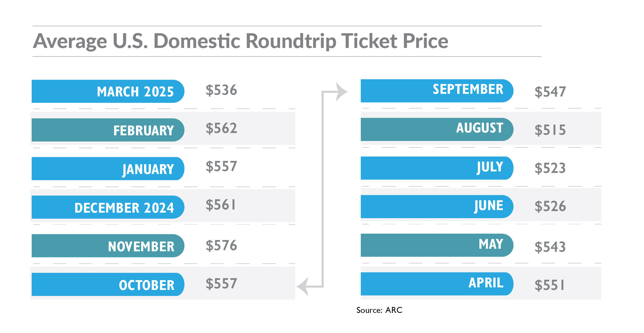The image size is (644, 333).
Task: Click the Source: ARC credit text
Action: (379, 310)
